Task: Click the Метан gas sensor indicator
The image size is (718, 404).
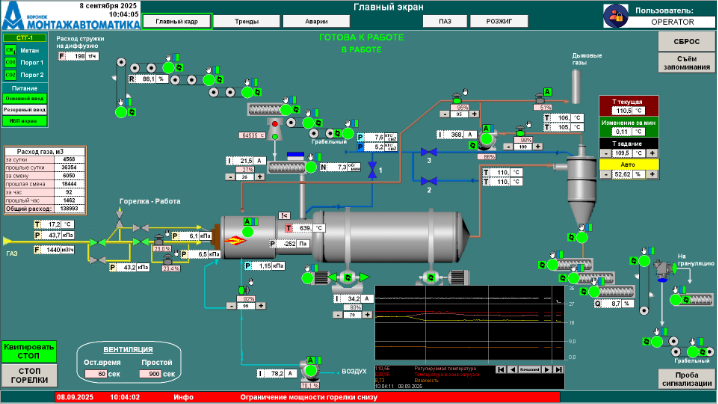Action: 10,50
